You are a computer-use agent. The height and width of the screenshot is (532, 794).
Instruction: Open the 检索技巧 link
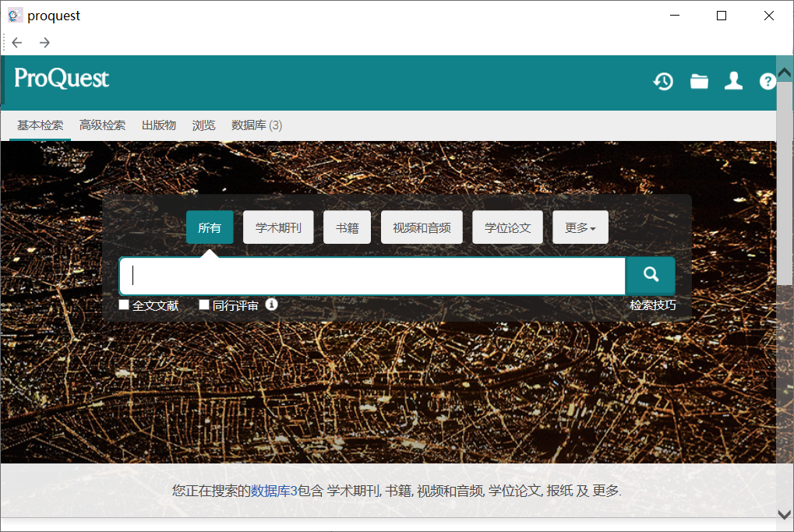(653, 305)
